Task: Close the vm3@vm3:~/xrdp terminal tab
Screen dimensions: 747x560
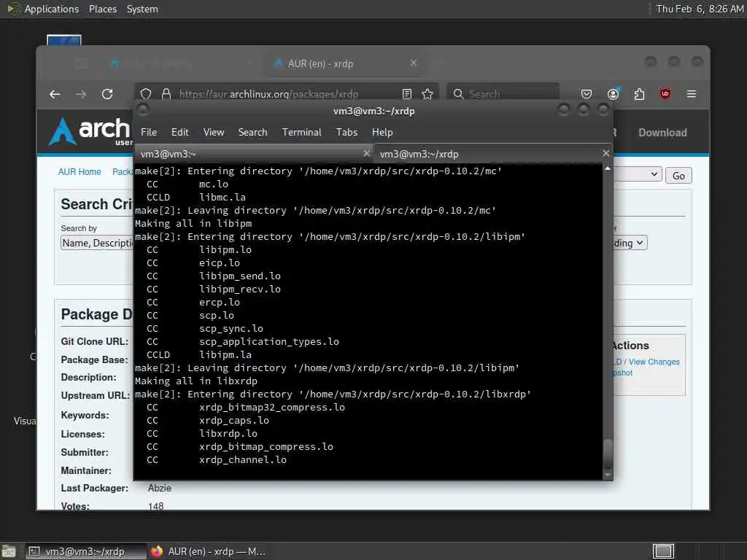Action: click(x=605, y=153)
